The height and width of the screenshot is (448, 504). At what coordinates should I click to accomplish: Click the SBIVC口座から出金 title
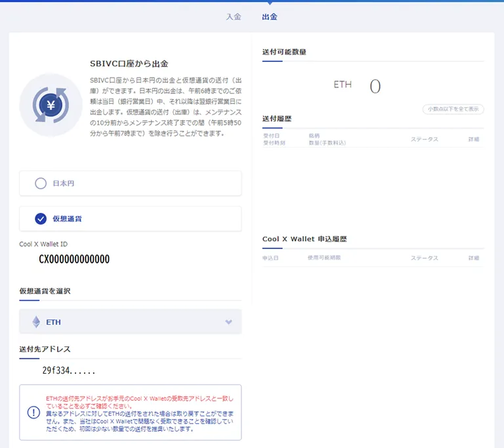[x=129, y=64]
